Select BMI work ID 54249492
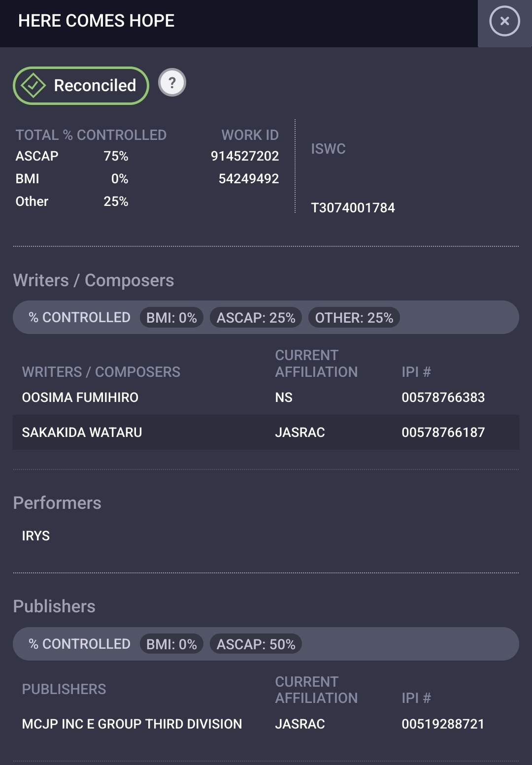The image size is (532, 765). click(249, 179)
